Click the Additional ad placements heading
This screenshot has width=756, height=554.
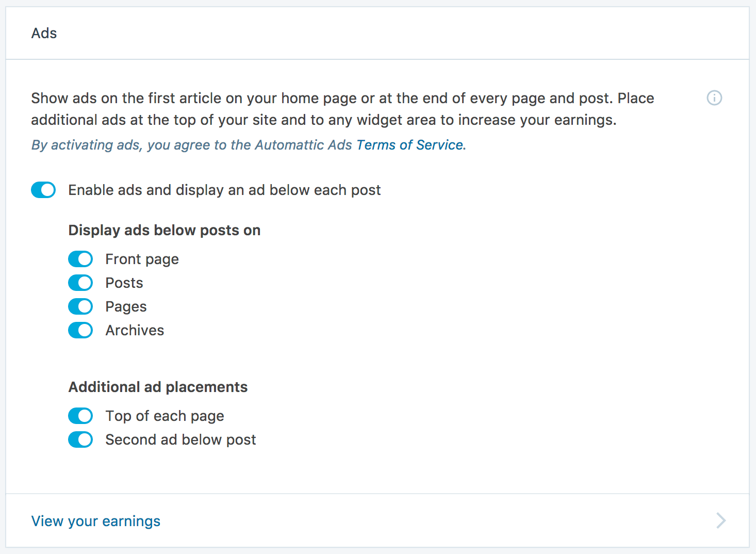tap(158, 387)
